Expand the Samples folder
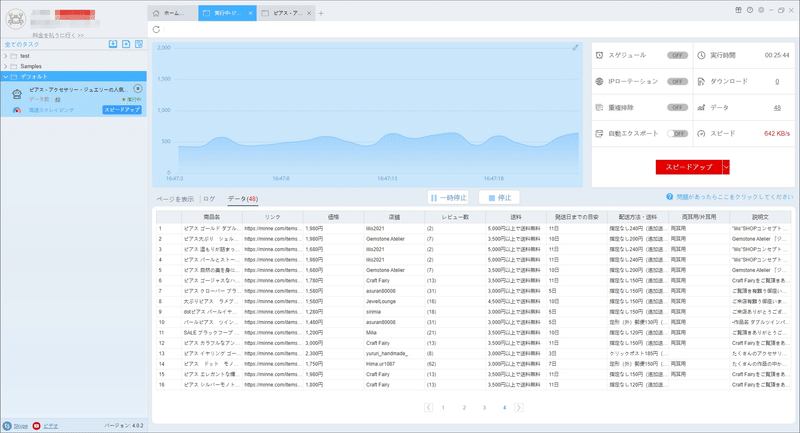 point(6,66)
